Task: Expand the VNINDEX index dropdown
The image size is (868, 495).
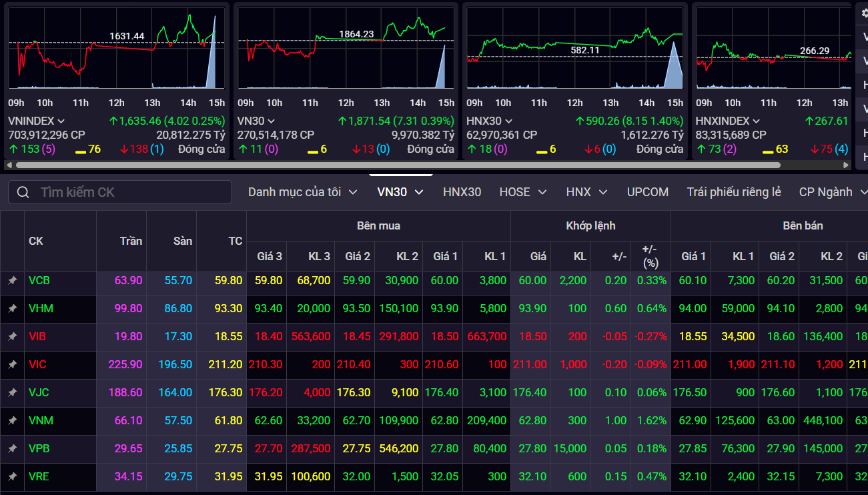Action: coord(61,121)
